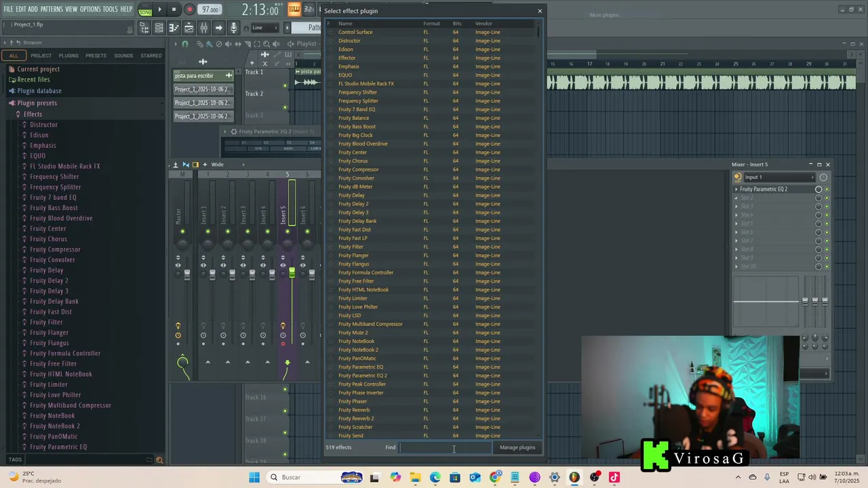
Task: Click the Play button in transport bar
Action: coord(160,9)
